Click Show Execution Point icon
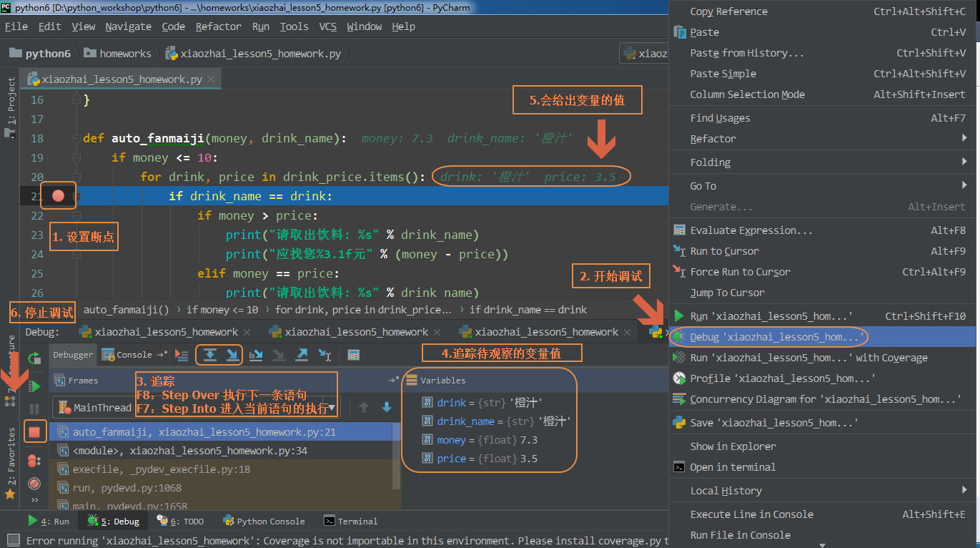This screenshot has height=548, width=980. coord(182,355)
